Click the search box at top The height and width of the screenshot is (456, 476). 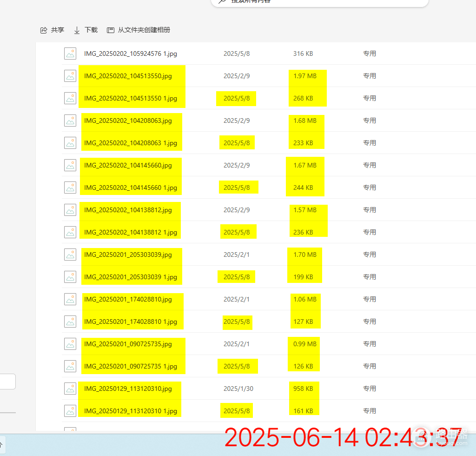320,2
